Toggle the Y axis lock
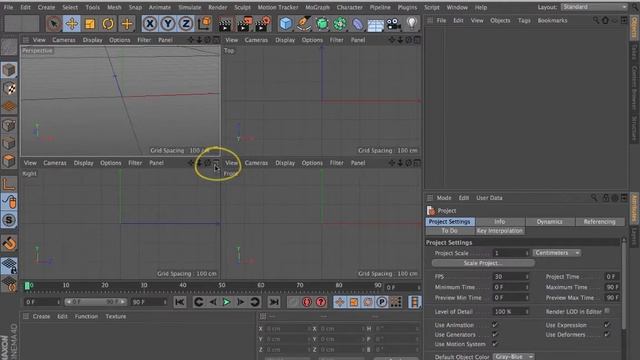Screen dimensions: 640x360 168,24
